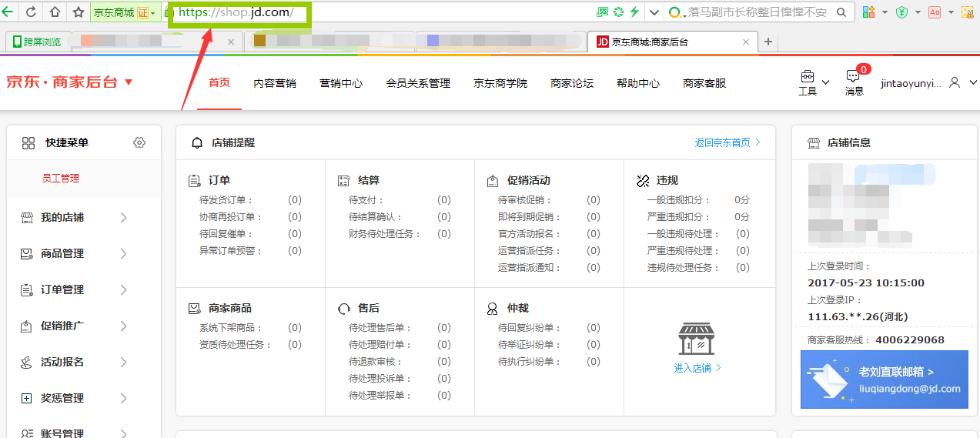Viewport: 980px width, 438px height.
Task: Close the 京东商城:商家后台 tab
Action: click(x=745, y=42)
